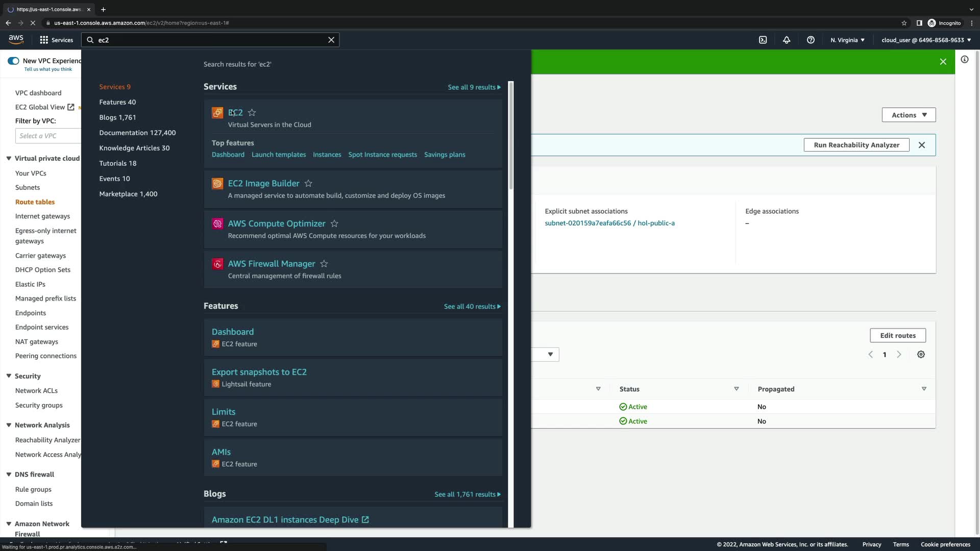Favorite AWS Firewall Manager star

[x=324, y=264]
